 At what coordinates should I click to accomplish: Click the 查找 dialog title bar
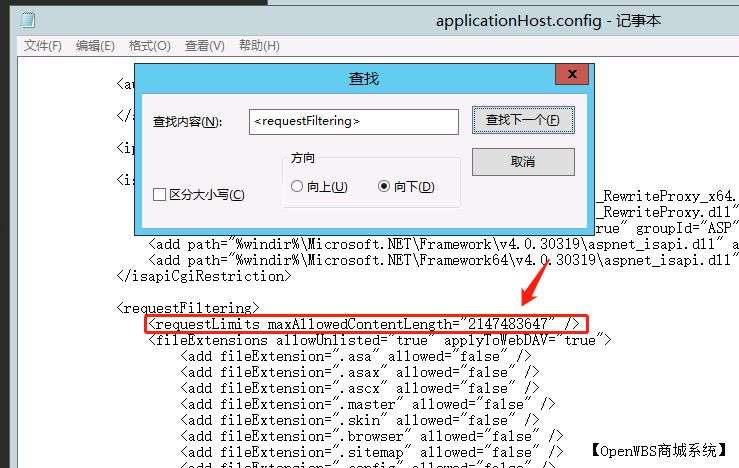(x=362, y=76)
